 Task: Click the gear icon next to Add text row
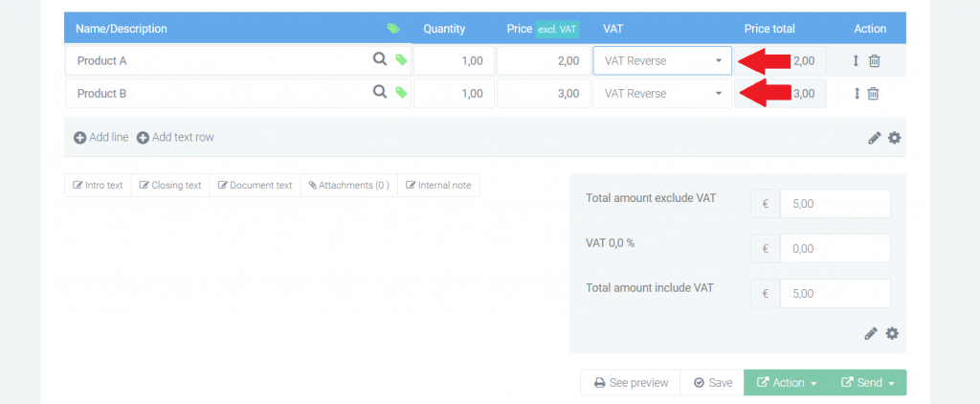(x=895, y=138)
